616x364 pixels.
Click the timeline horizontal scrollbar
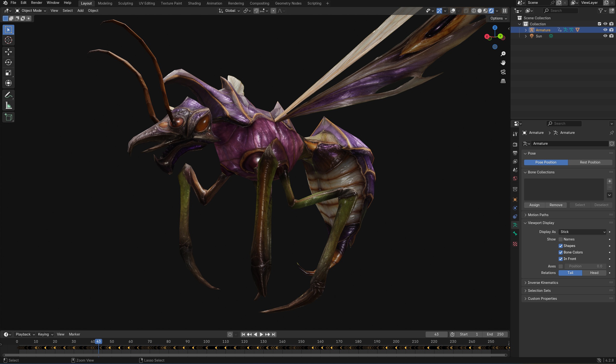pos(254,355)
